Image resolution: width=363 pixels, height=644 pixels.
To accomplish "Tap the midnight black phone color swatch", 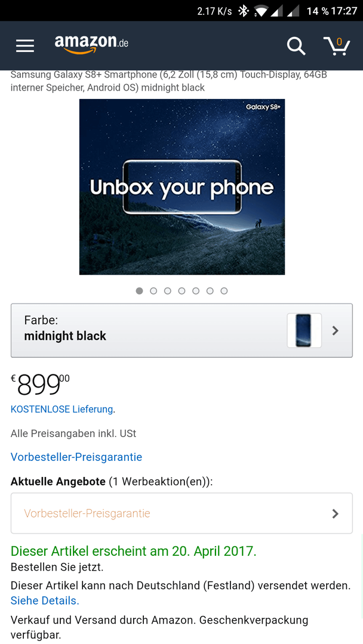I will coord(304,330).
